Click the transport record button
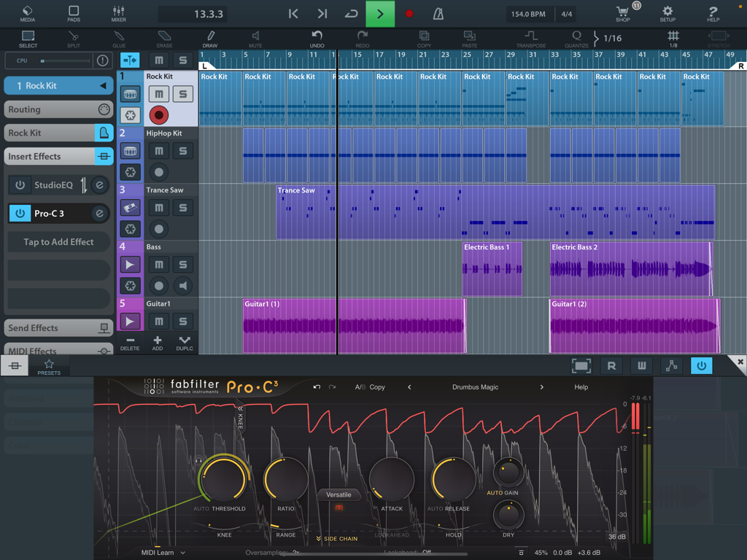747x560 pixels. pos(409,14)
